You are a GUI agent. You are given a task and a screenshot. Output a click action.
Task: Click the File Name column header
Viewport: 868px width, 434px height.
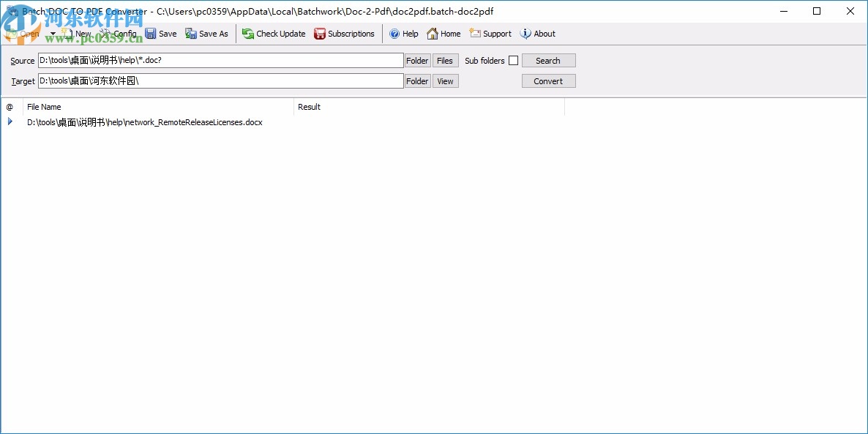(44, 107)
